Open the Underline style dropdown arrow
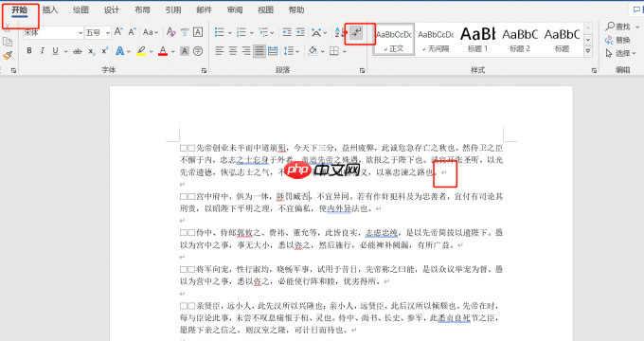This screenshot has height=341, width=644. pos(65,51)
